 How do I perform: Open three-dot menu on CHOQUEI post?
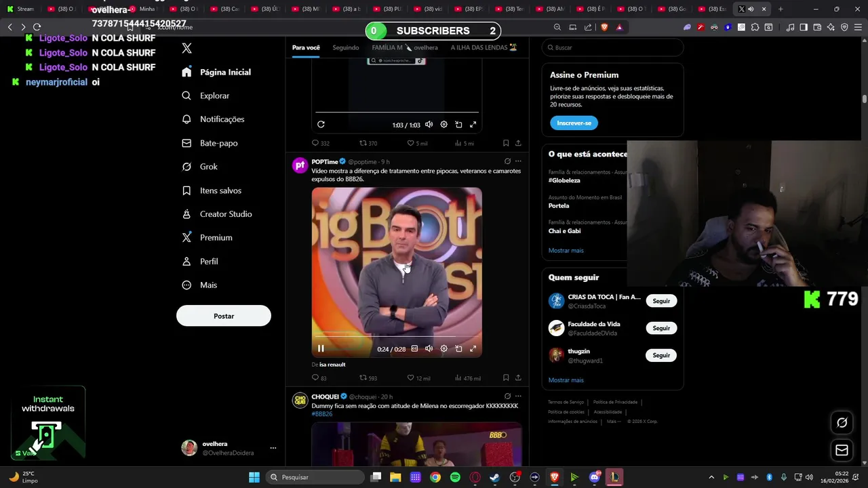click(518, 396)
